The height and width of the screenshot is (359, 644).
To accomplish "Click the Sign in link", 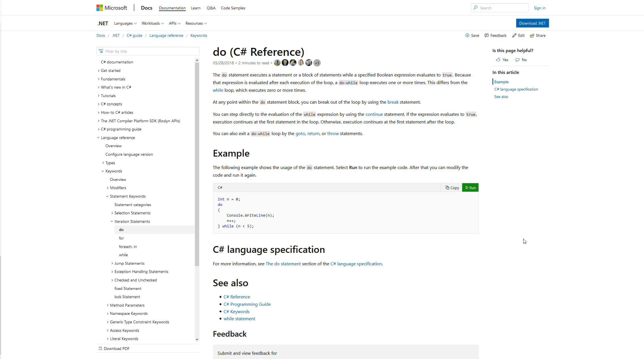I will pyautogui.click(x=540, y=8).
